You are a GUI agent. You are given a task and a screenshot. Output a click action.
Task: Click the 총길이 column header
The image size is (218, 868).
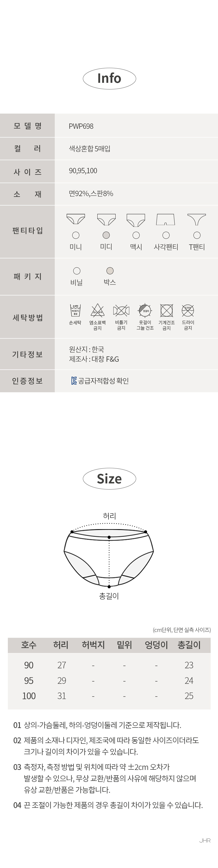pyautogui.click(x=189, y=645)
